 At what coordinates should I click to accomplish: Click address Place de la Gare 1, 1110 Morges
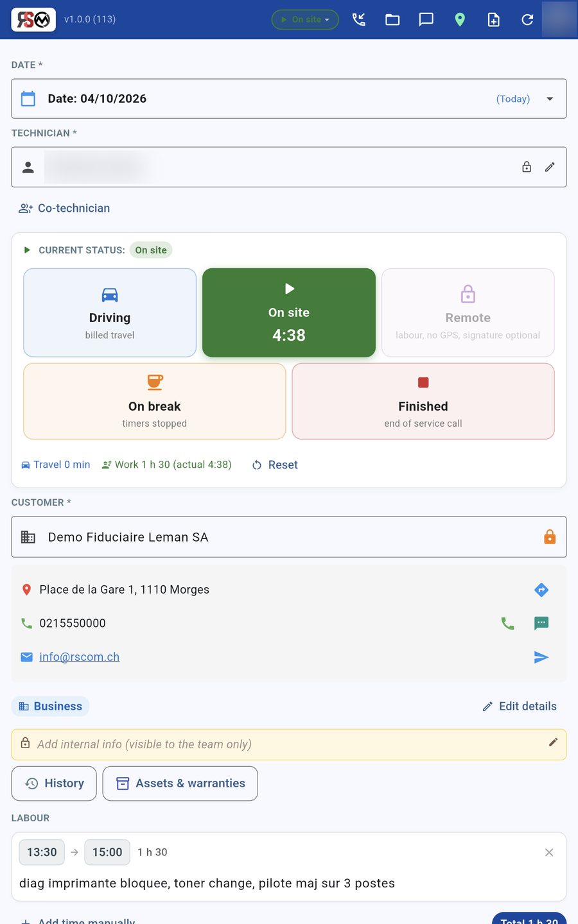pyautogui.click(x=125, y=590)
